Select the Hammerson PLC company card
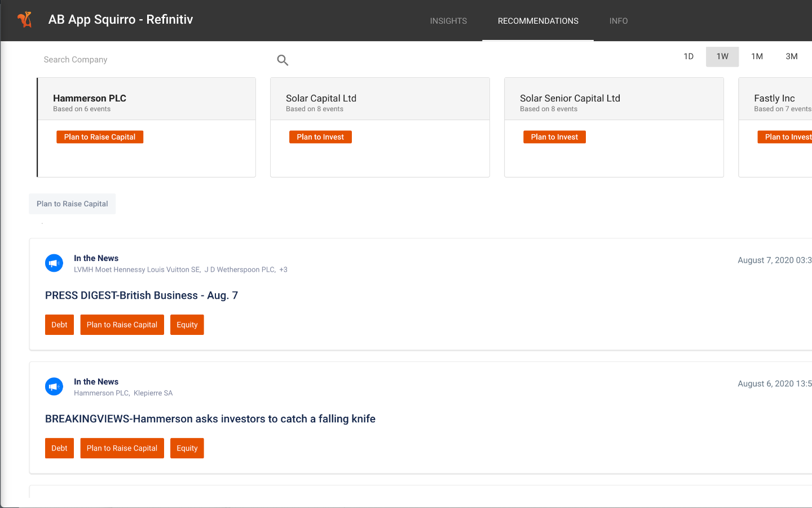812x508 pixels. click(147, 127)
